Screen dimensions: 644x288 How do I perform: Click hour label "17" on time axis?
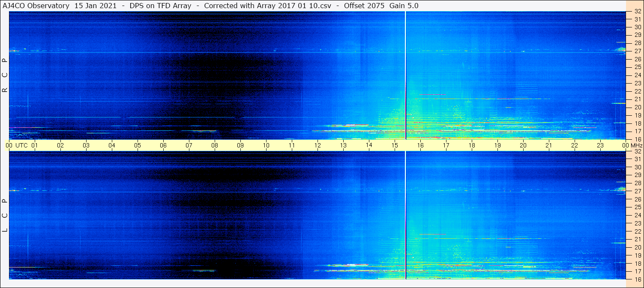pos(446,145)
